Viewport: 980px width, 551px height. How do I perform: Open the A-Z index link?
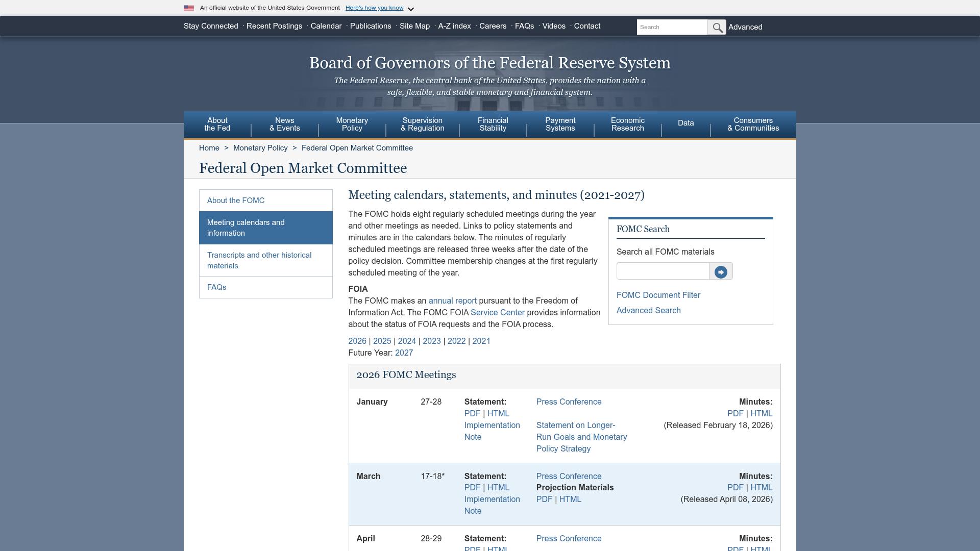tap(454, 26)
